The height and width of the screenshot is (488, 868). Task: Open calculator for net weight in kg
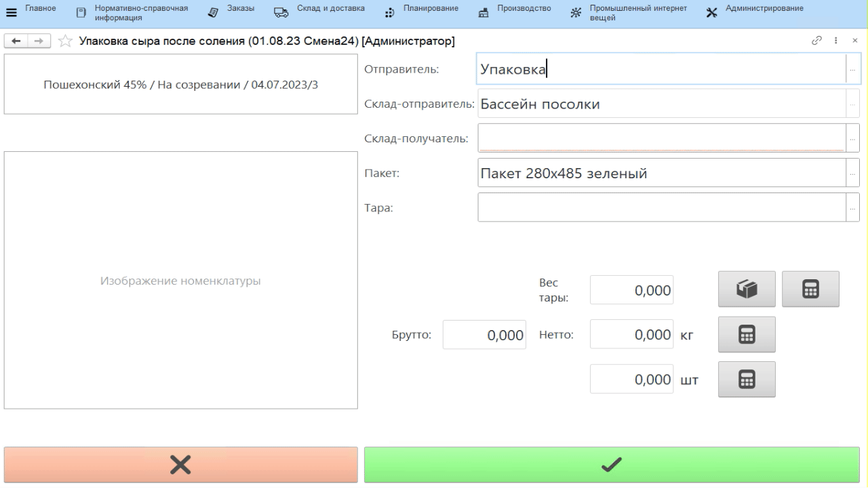pyautogui.click(x=747, y=334)
